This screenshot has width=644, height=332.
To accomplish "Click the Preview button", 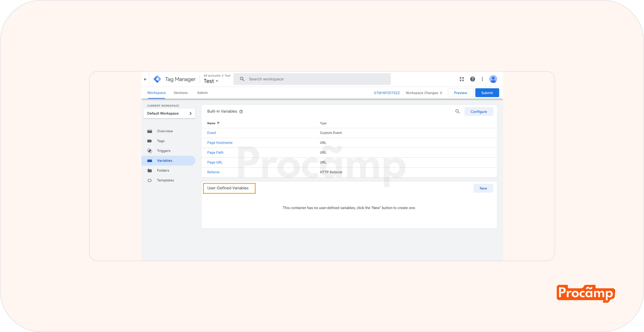I will 460,93.
